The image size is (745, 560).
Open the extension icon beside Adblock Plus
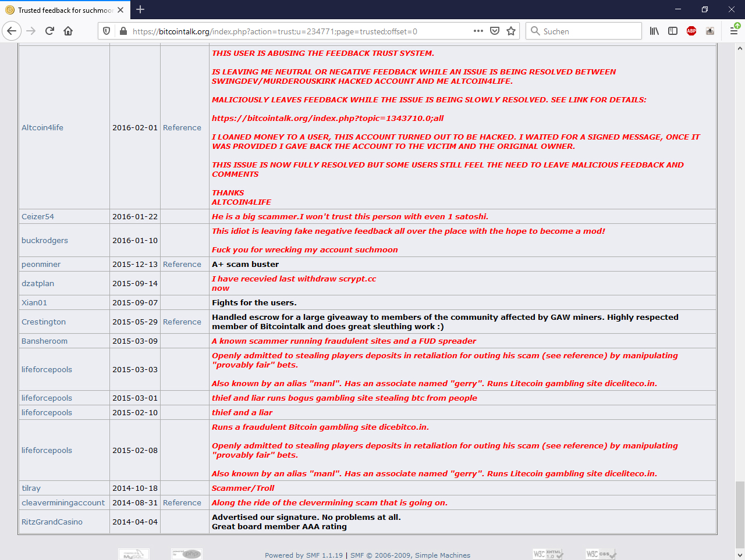710,31
